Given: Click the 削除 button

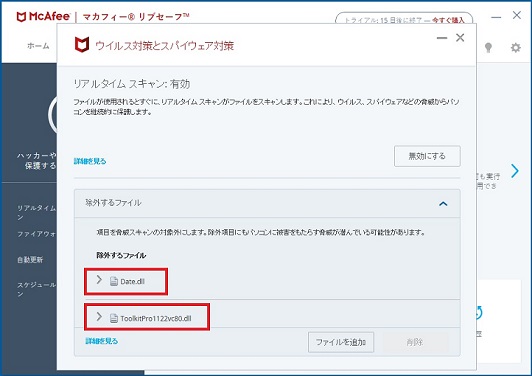Looking at the screenshot, I should [x=415, y=342].
